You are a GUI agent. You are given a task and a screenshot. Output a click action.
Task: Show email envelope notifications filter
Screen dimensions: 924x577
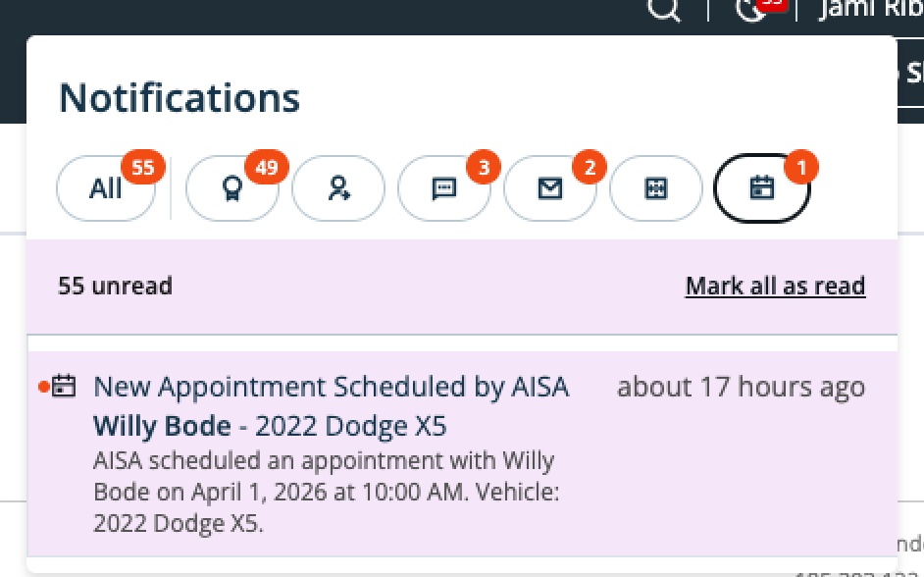click(x=549, y=188)
